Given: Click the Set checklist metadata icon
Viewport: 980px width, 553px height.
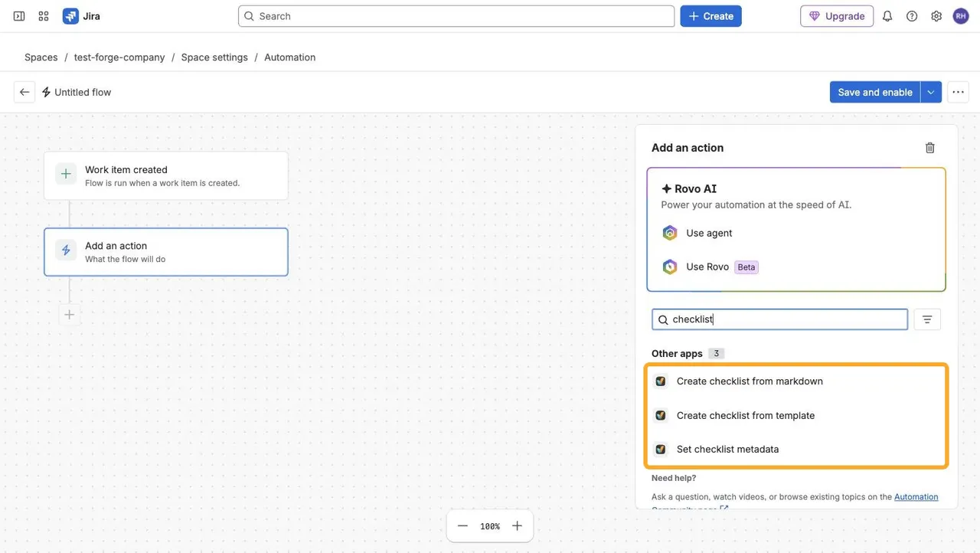Looking at the screenshot, I should pos(660,450).
